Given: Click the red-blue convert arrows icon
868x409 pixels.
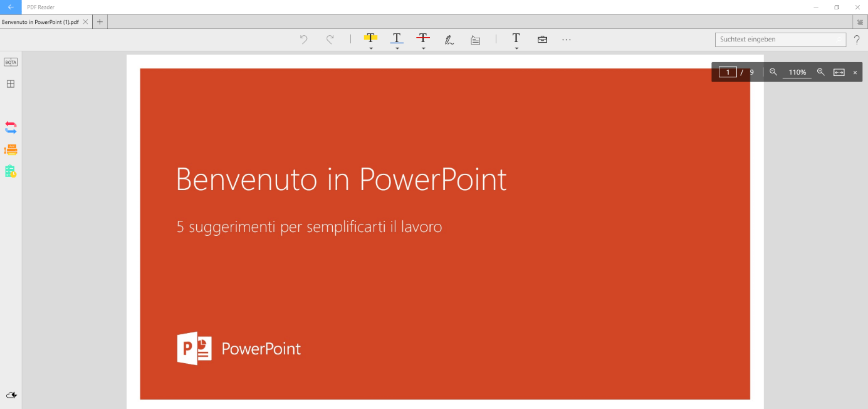Looking at the screenshot, I should click(11, 127).
